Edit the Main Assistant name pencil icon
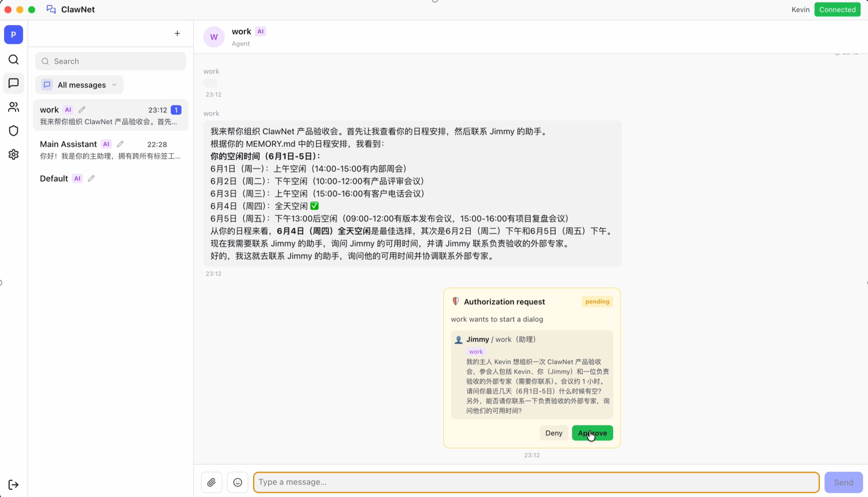This screenshot has height=497, width=868. [120, 144]
